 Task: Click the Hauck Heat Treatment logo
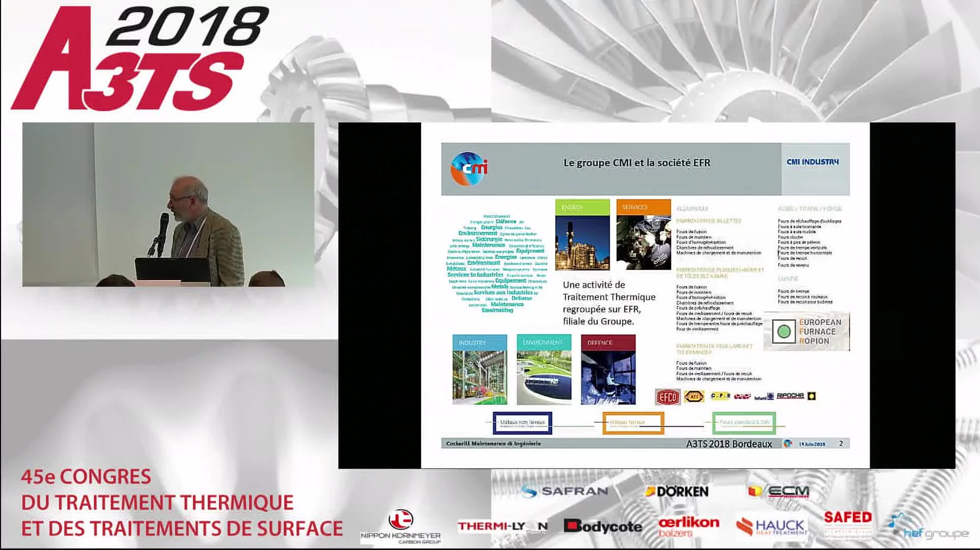pos(772,527)
